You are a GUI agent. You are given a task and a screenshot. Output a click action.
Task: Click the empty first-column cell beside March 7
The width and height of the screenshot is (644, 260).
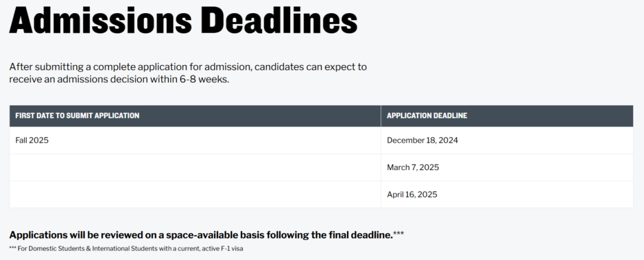pos(195,168)
